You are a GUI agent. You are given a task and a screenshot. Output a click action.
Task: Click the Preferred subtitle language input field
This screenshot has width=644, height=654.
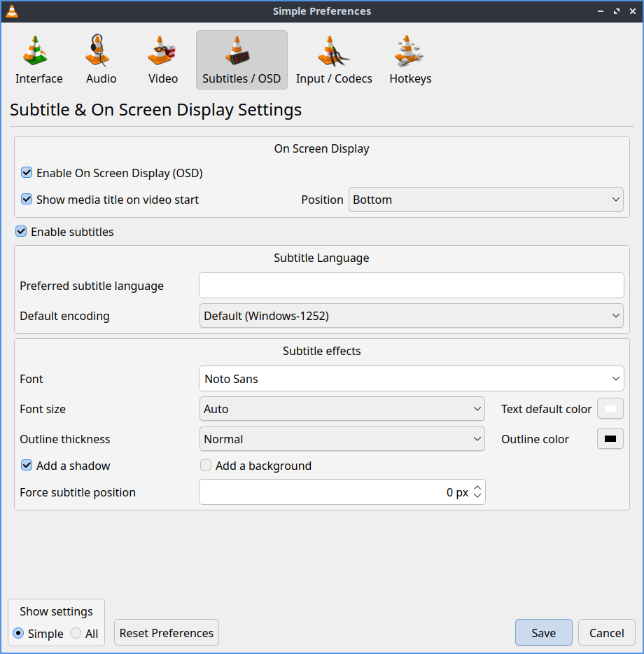(x=412, y=286)
